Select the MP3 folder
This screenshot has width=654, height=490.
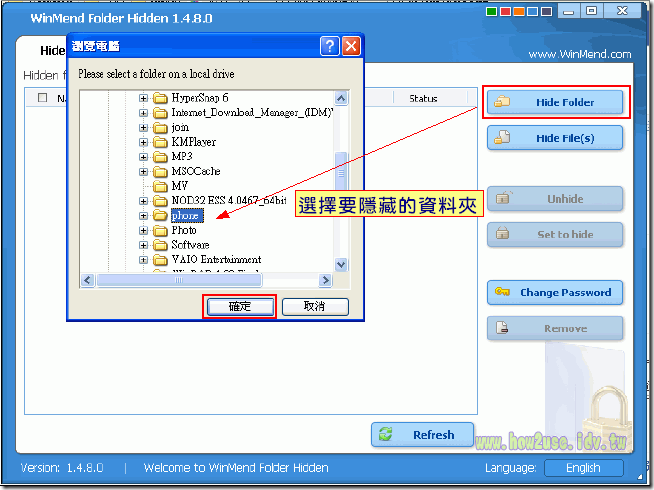click(182, 156)
